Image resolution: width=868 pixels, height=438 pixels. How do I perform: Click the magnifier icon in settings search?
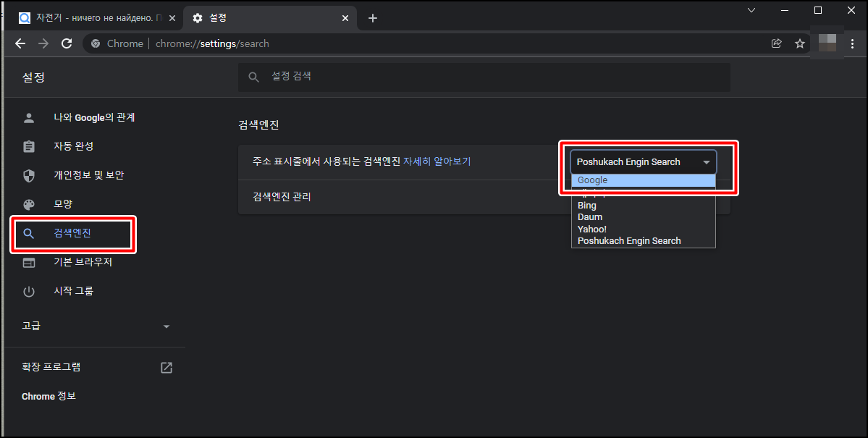pyautogui.click(x=253, y=77)
